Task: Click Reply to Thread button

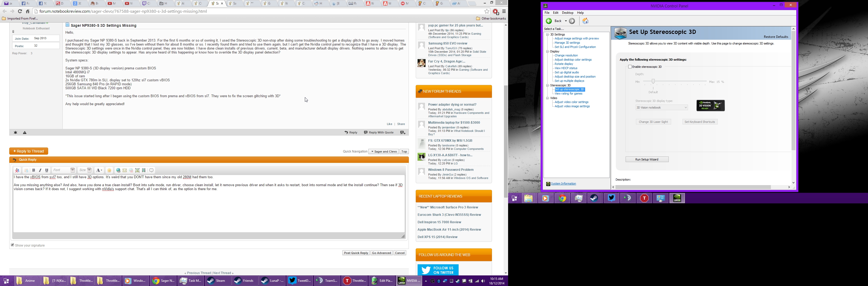Action: (x=29, y=151)
